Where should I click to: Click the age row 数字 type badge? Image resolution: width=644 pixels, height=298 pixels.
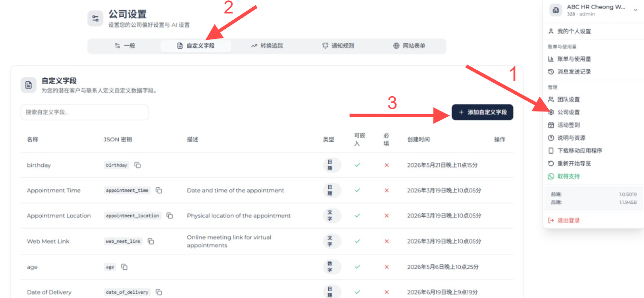pyautogui.click(x=332, y=267)
